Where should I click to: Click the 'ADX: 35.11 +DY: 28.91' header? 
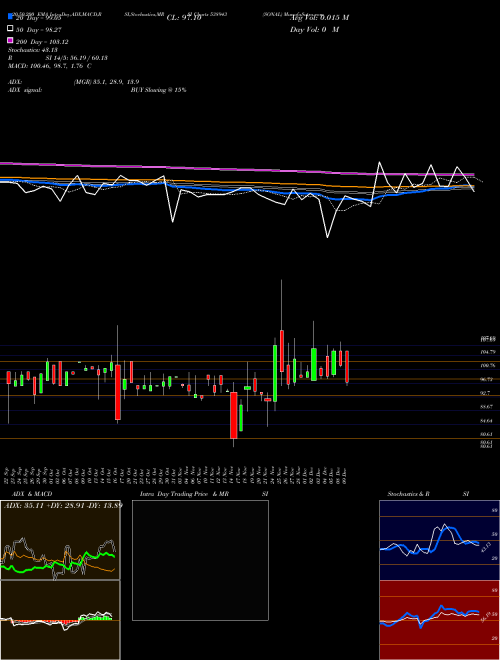tap(63, 505)
